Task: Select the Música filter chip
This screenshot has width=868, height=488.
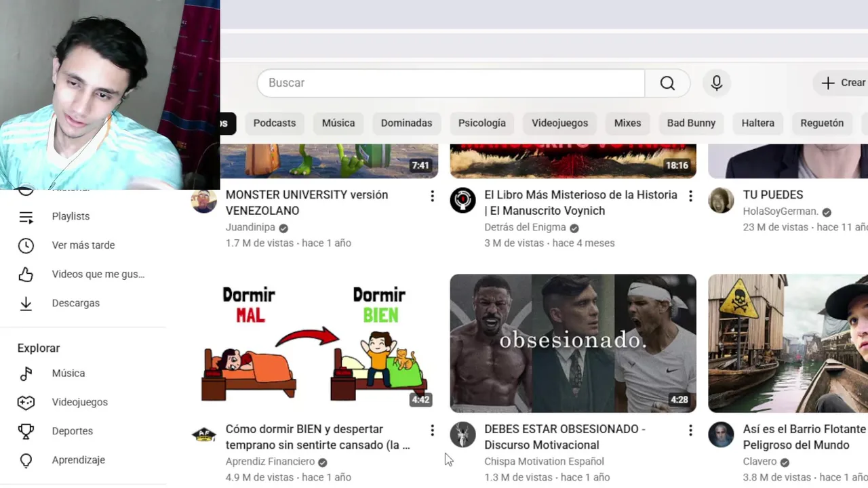Action: (x=338, y=123)
